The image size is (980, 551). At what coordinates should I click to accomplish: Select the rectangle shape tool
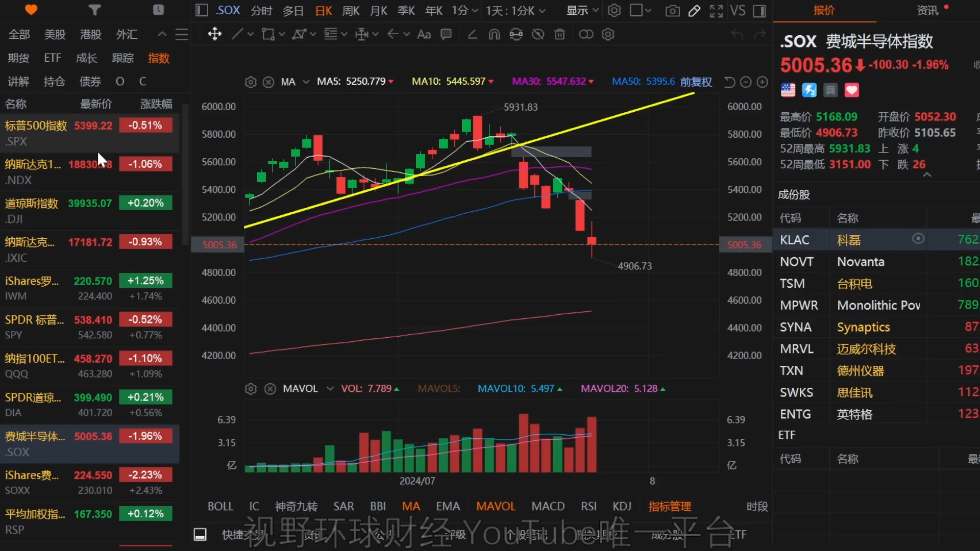click(267, 34)
